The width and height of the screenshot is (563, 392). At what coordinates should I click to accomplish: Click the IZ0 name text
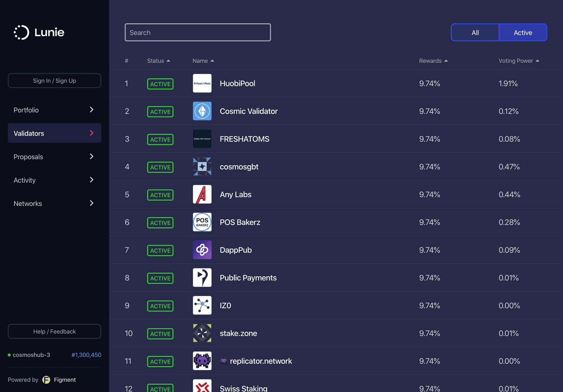[226, 306]
